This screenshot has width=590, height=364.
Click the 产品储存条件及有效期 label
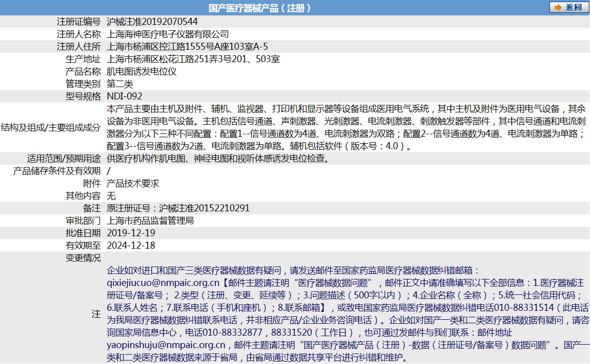click(57, 171)
